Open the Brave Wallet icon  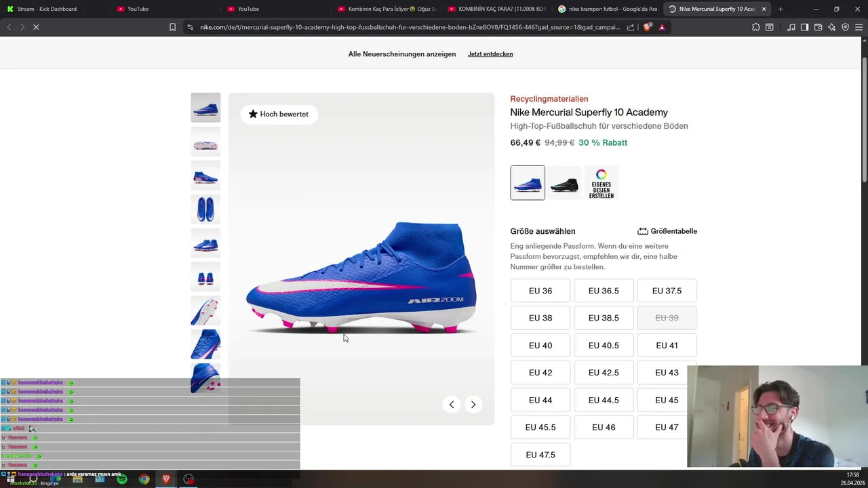(x=818, y=27)
